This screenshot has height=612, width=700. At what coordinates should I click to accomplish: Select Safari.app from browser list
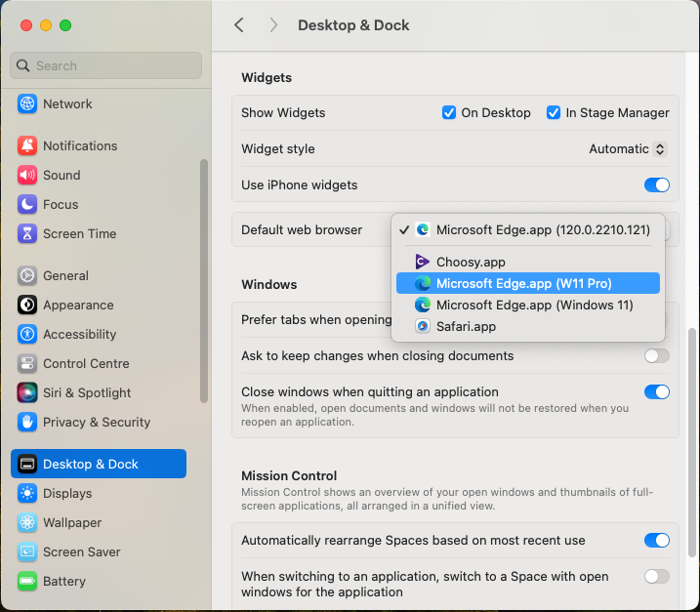pos(466,327)
